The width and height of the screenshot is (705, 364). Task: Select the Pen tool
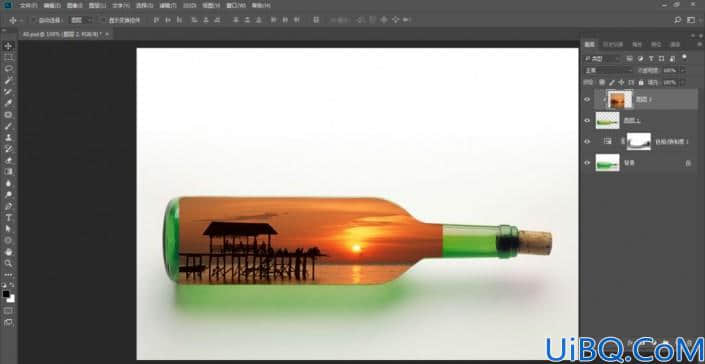click(x=8, y=206)
